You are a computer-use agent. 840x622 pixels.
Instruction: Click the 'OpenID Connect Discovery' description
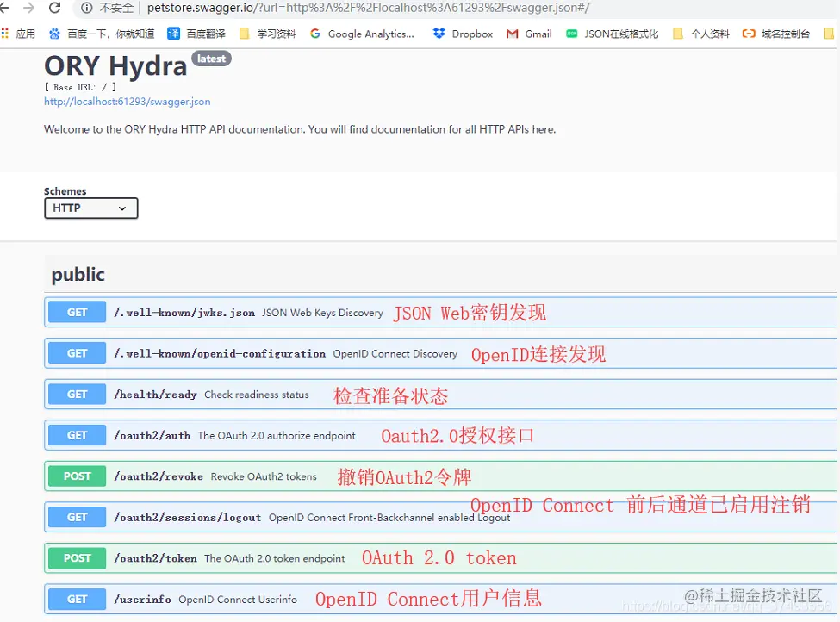pos(395,354)
